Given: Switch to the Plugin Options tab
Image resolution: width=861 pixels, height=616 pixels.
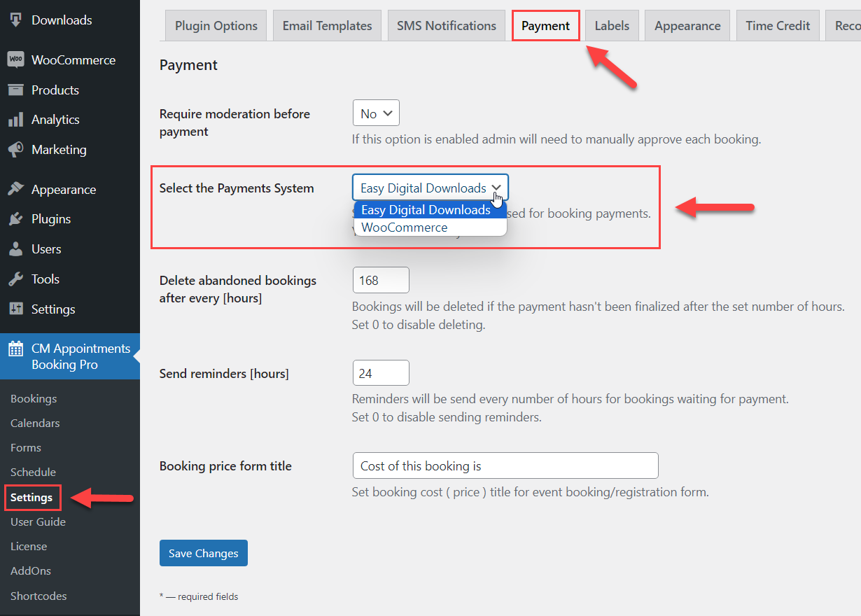Looking at the screenshot, I should click(x=216, y=26).
